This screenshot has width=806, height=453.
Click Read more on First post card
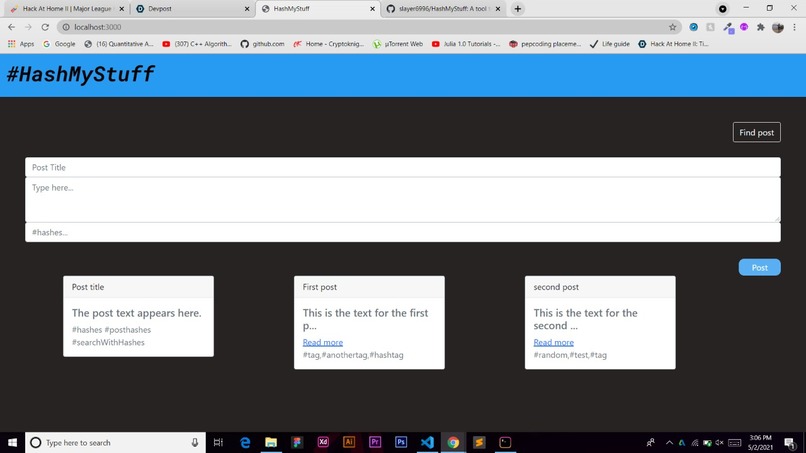[x=322, y=342]
